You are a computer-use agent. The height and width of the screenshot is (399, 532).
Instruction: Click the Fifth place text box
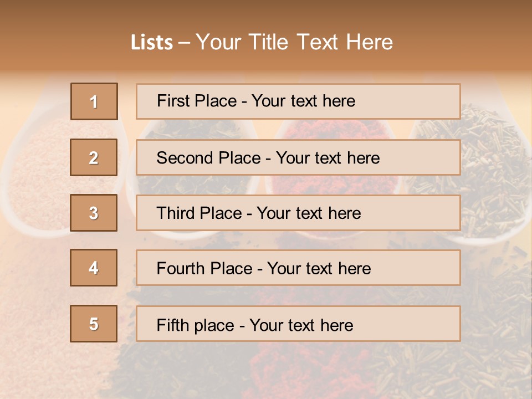298,324
